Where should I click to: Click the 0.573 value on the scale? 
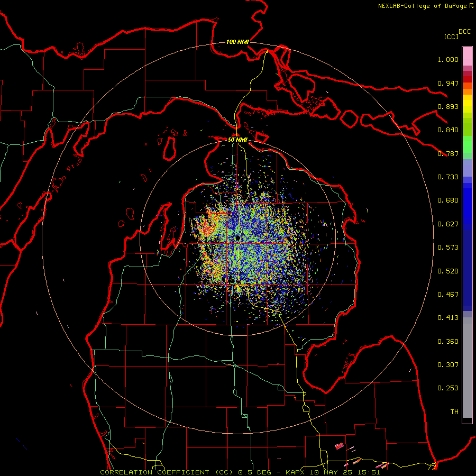click(x=448, y=248)
